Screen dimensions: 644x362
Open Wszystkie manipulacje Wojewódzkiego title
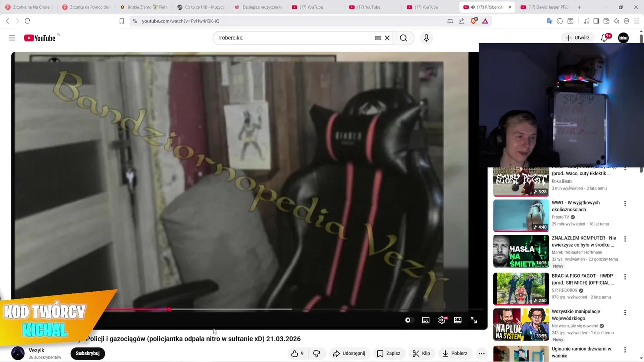pyautogui.click(x=576, y=315)
